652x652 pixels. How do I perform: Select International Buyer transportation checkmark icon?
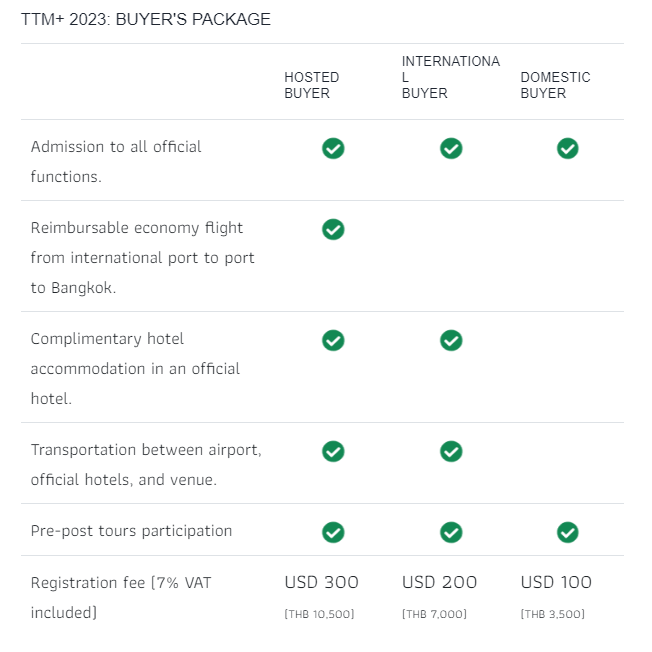point(451,452)
